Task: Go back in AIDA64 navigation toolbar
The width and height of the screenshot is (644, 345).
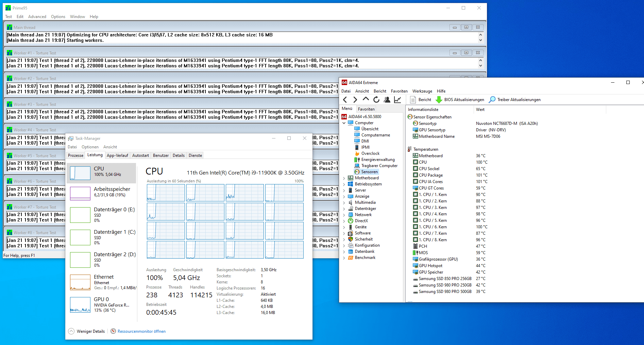Action: 345,100
